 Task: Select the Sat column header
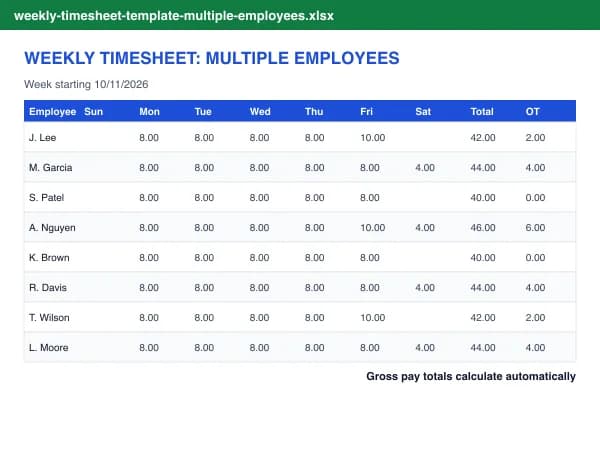click(423, 111)
